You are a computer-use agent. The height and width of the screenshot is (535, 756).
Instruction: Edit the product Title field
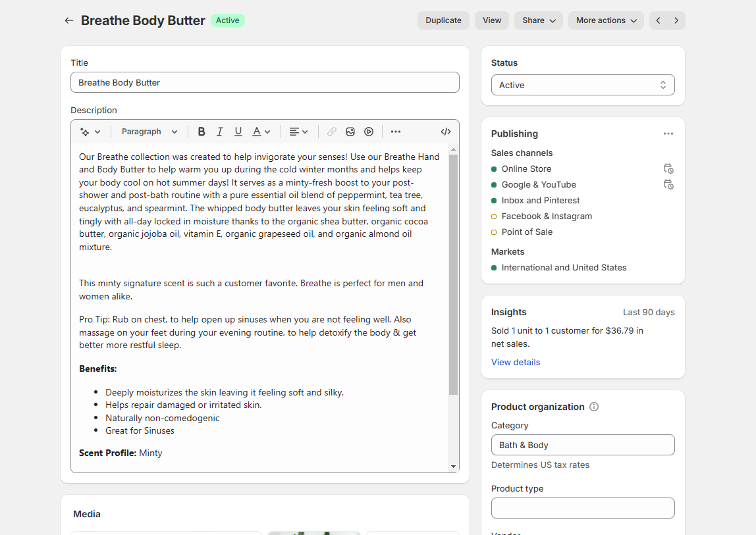[x=265, y=82]
